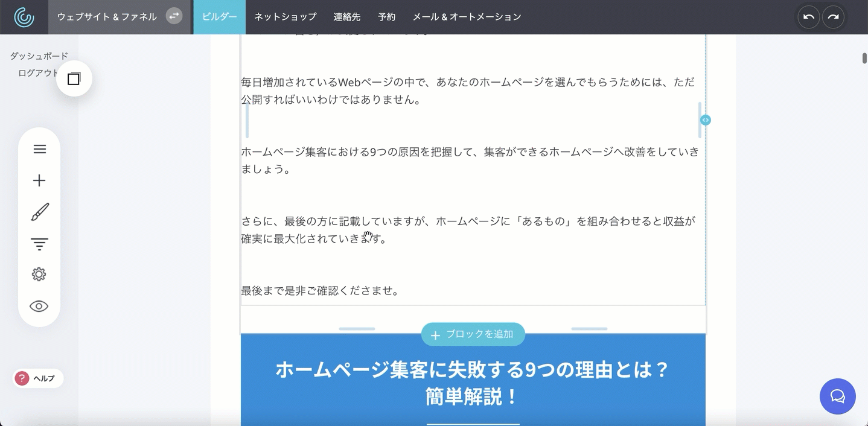Click the filter lines icon in sidebar
The image size is (868, 426).
[39, 244]
